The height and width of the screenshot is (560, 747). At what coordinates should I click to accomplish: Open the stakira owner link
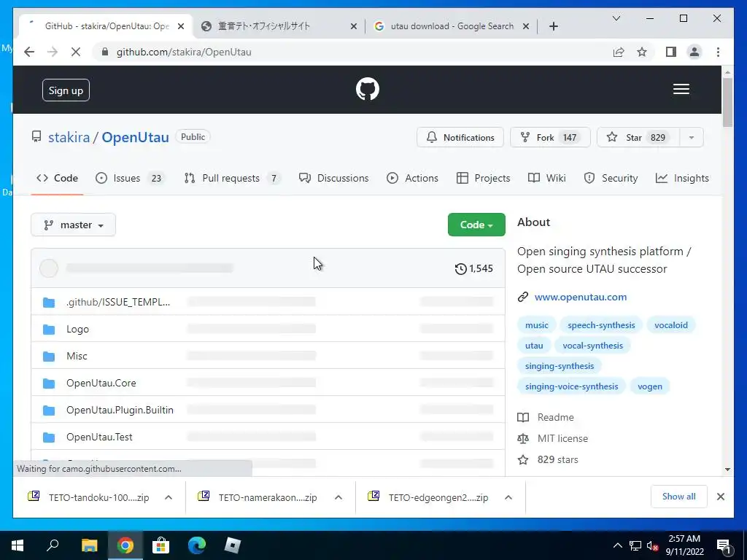coord(69,138)
